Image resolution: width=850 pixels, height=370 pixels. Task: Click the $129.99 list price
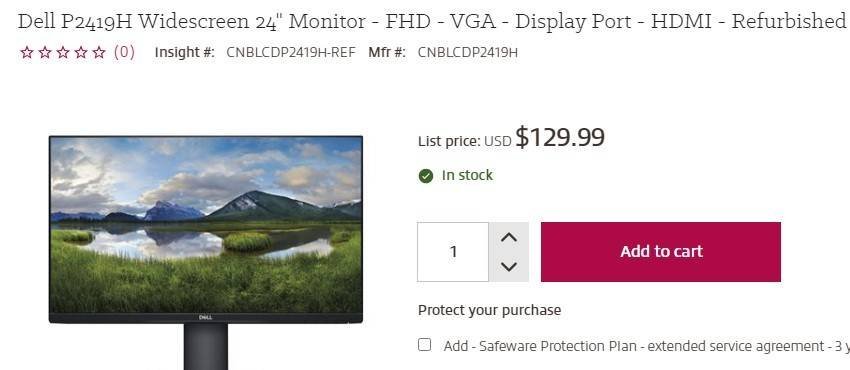559,138
